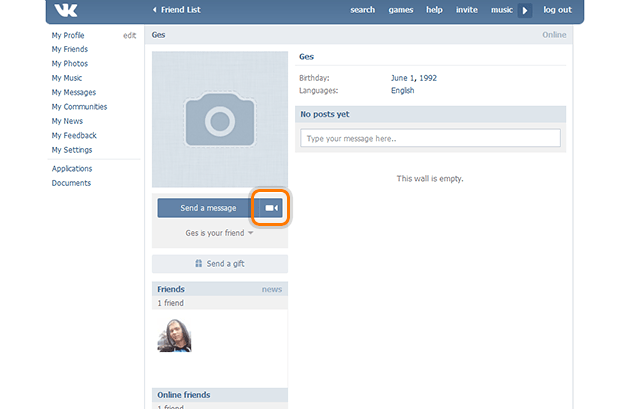This screenshot has height=409, width=630.
Task: Log out of the account
Action: click(557, 10)
